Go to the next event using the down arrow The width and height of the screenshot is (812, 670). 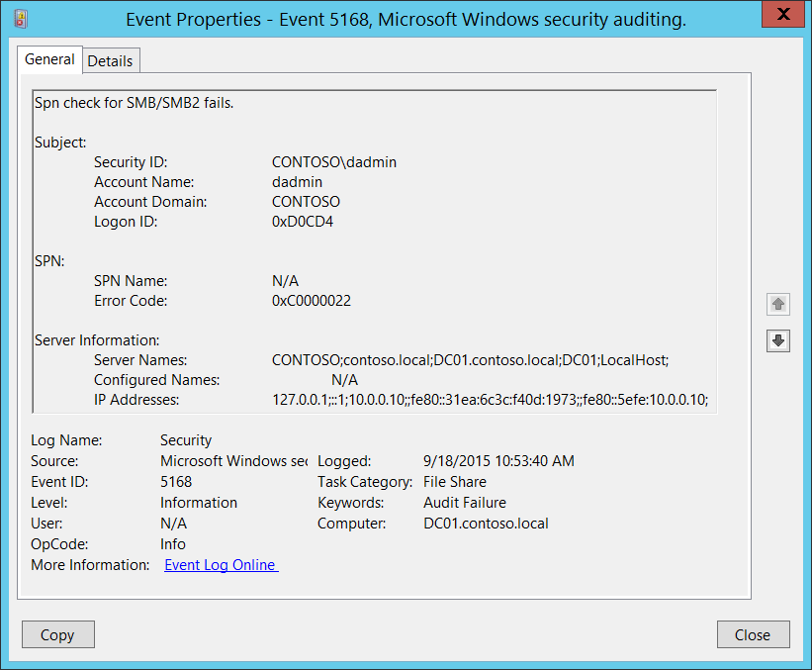777,340
